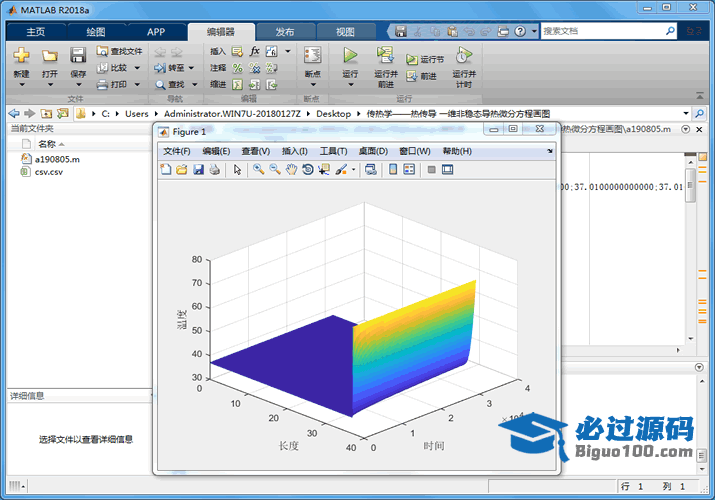Screen dimensions: 715x500
Task: Click the browse for folder icon
Action: pyautogui.click(x=62, y=113)
